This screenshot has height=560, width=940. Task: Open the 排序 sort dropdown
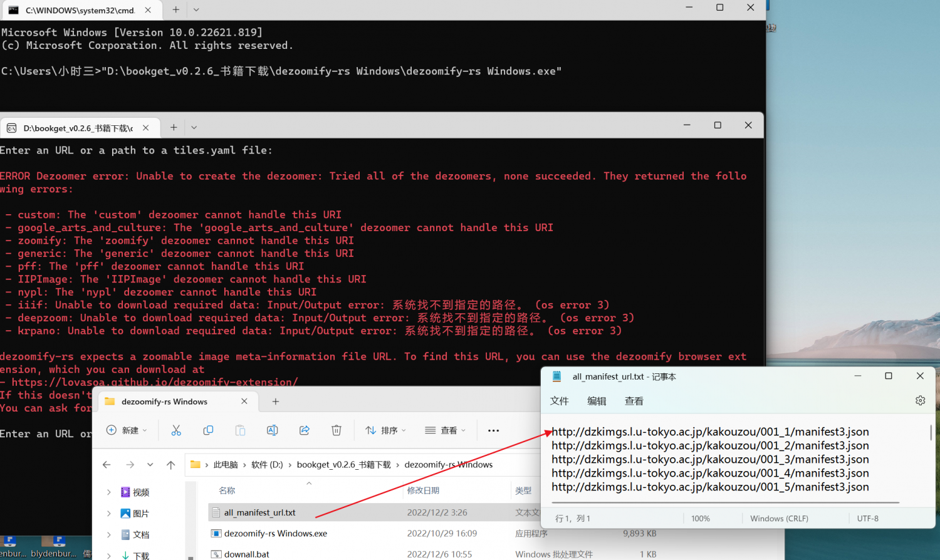click(386, 430)
